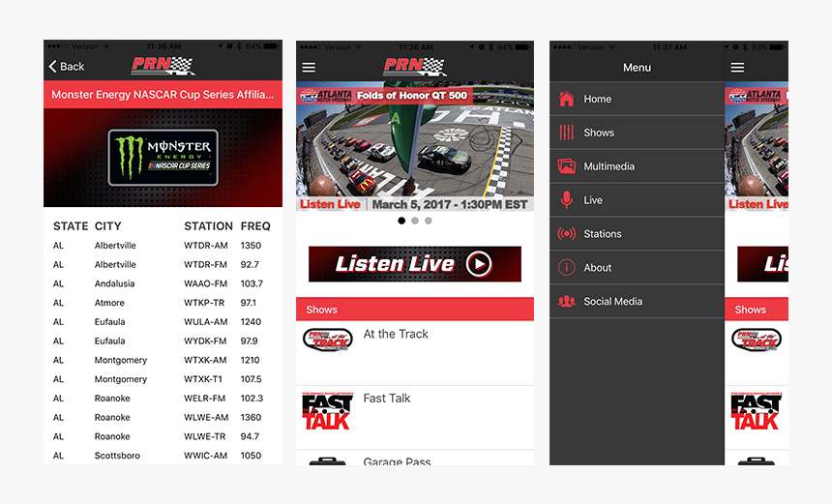Click Fast Talk show logo
The height and width of the screenshot is (504, 832).
(327, 411)
